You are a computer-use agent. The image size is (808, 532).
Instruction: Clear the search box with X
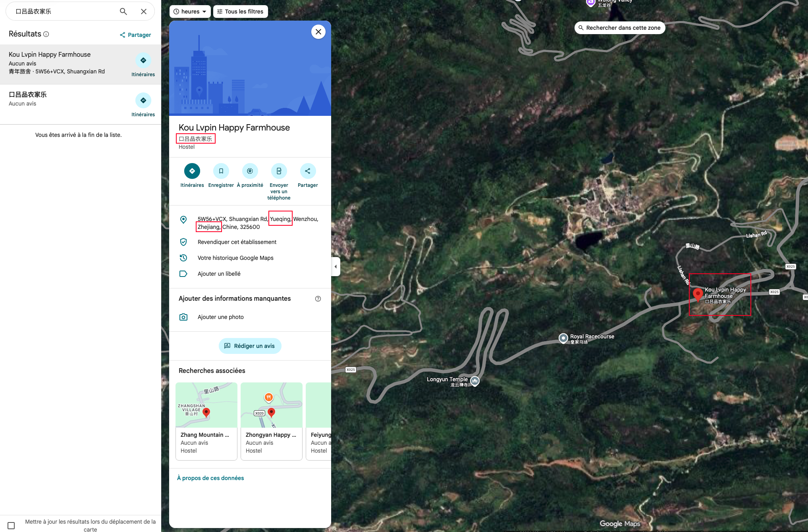click(x=144, y=12)
